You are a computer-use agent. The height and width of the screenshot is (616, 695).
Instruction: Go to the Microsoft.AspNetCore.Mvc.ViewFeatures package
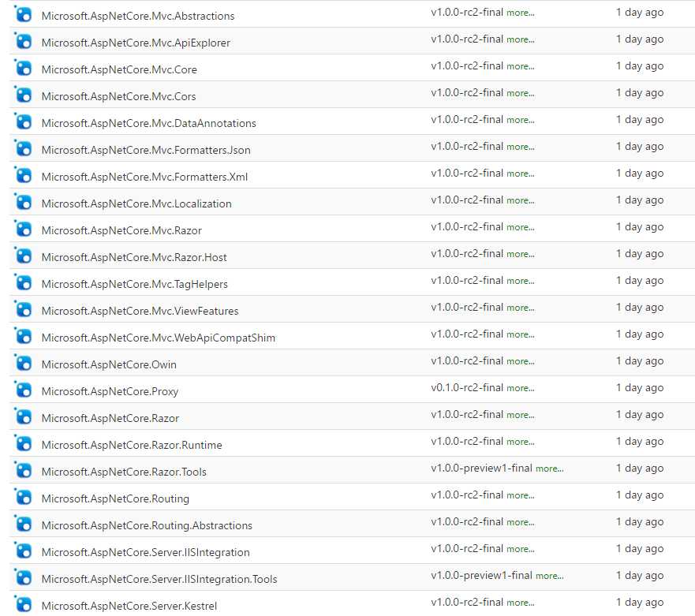[140, 311]
